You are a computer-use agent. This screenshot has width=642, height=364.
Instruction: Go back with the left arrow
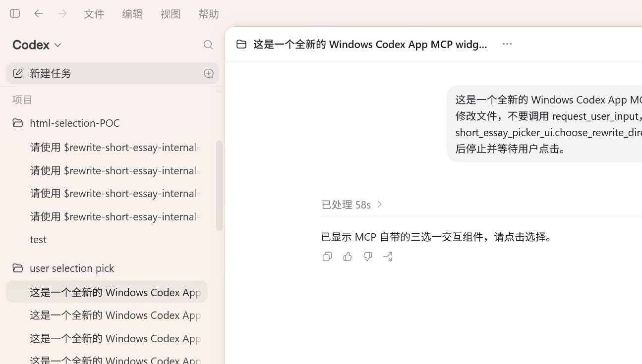point(39,13)
